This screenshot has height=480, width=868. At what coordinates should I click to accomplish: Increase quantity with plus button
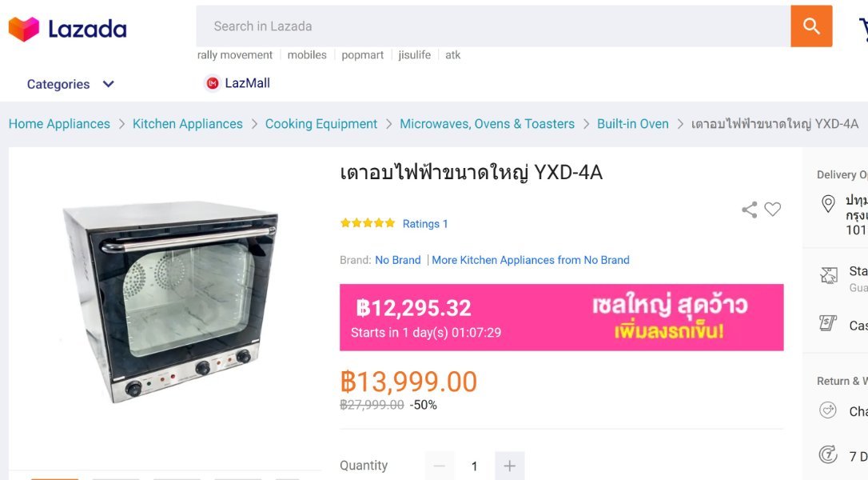click(509, 466)
